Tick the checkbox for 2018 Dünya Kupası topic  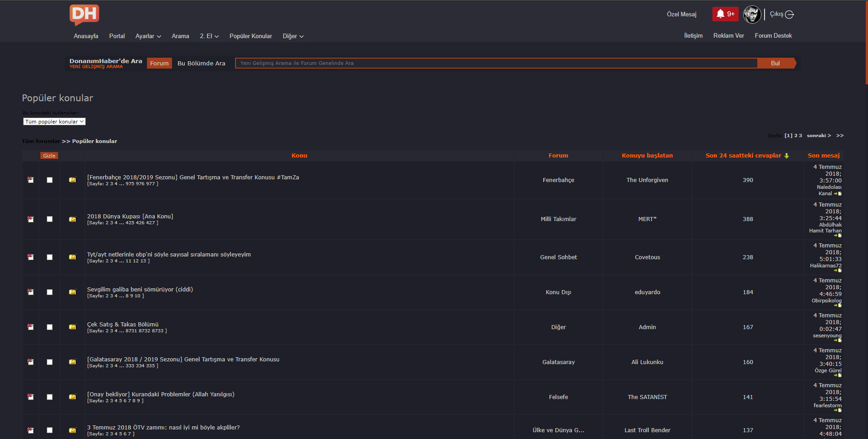49,219
